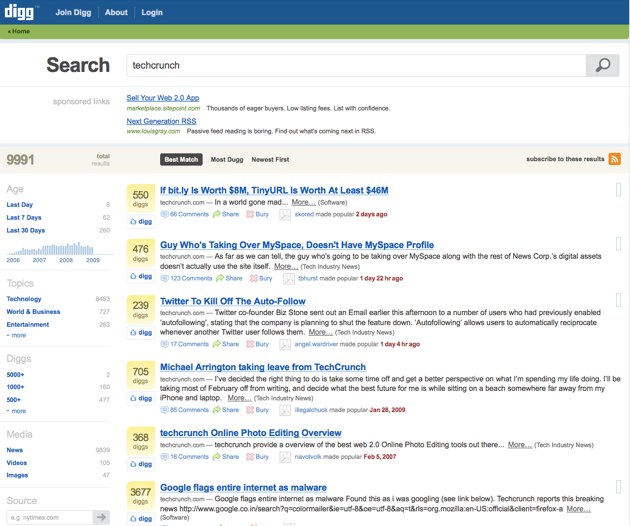Open Google flags entire internet headline
630x526 pixels.
pyautogui.click(x=243, y=488)
